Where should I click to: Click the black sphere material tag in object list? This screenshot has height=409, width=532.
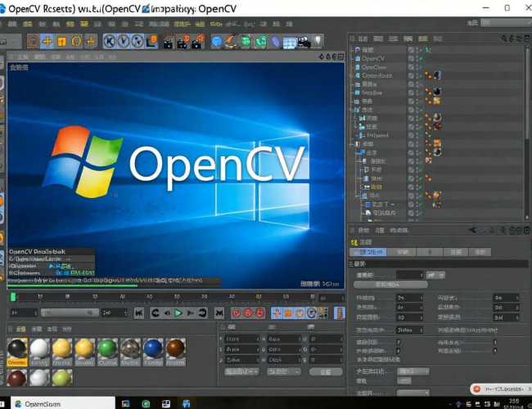coord(437,92)
